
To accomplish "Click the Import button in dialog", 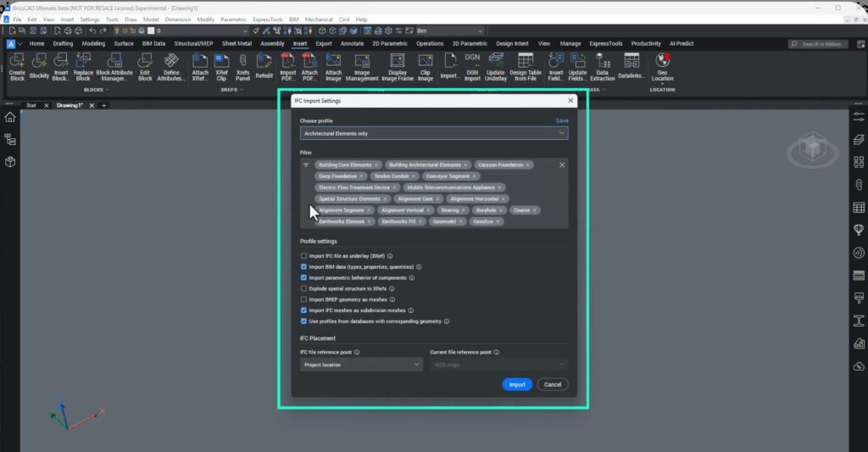I will (517, 384).
